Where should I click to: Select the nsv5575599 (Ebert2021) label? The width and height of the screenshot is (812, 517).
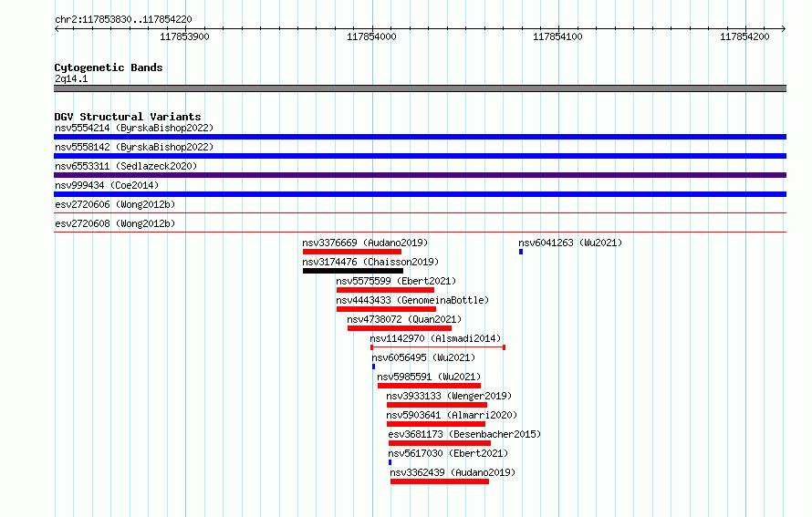click(x=396, y=281)
